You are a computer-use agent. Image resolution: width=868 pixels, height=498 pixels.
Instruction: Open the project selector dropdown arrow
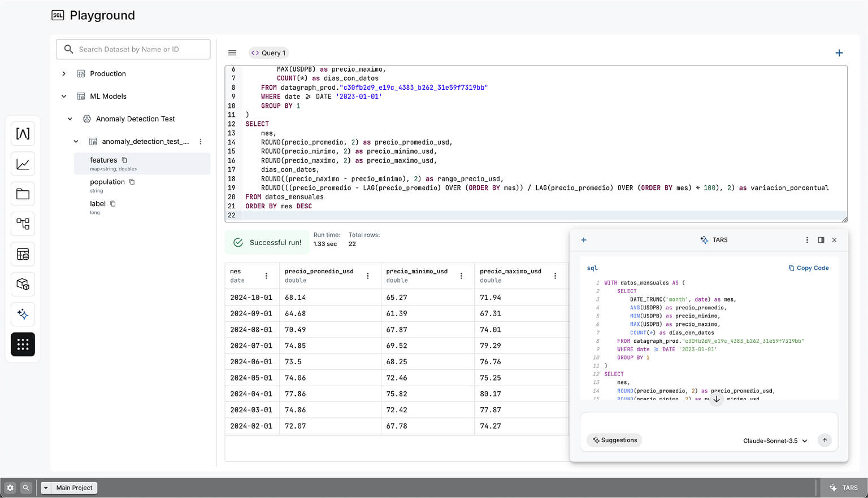(x=46, y=488)
